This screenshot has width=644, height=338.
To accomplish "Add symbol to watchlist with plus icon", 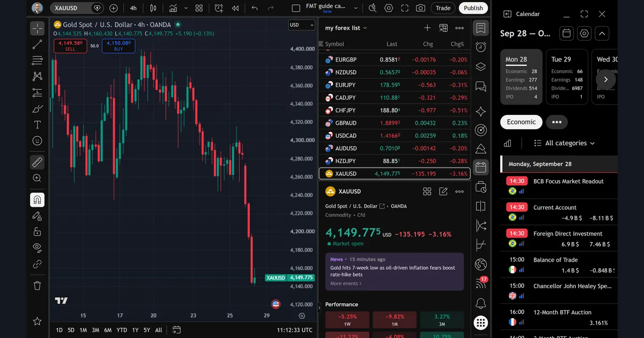I will tap(427, 28).
